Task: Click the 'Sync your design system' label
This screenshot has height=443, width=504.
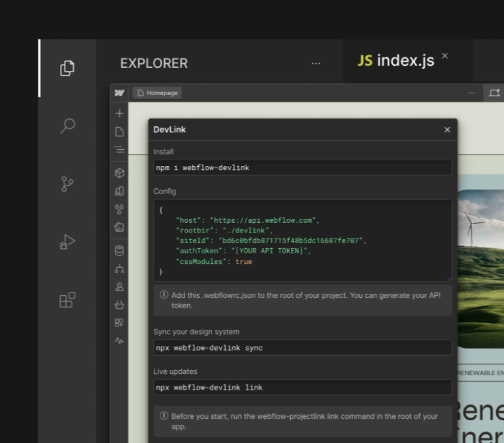Action: tap(196, 332)
